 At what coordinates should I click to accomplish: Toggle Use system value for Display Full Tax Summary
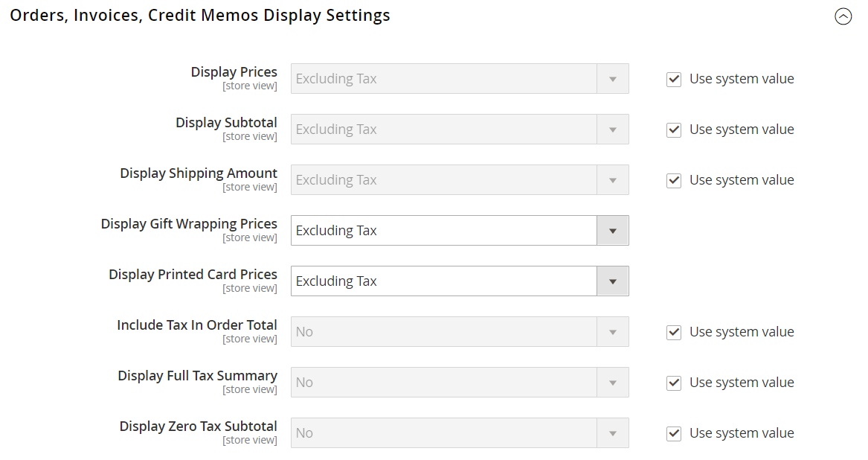click(674, 383)
